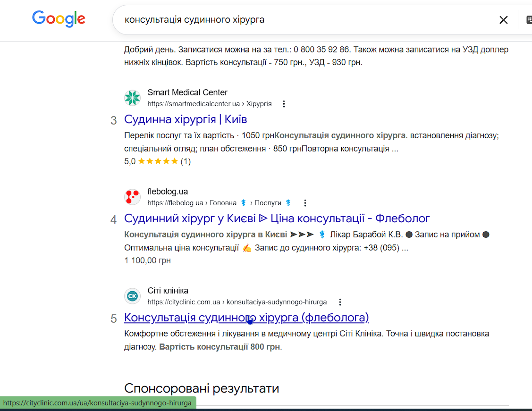Click the Спонсоровані результати heading
This screenshot has height=411, width=532.
pos(202,388)
